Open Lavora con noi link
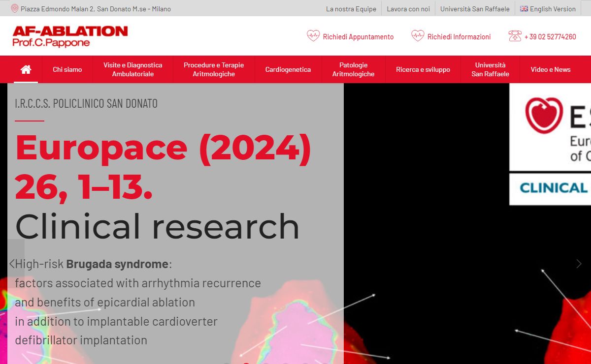This screenshot has height=364, width=591. point(408,9)
